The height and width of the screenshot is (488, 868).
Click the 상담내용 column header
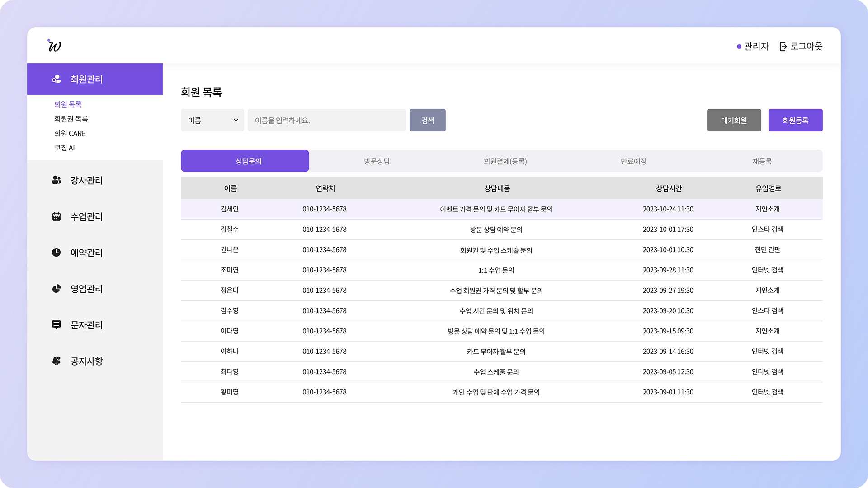pos(497,188)
